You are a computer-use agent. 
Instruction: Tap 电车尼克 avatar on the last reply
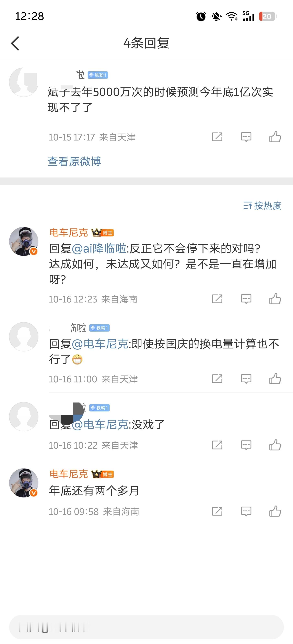tap(24, 483)
